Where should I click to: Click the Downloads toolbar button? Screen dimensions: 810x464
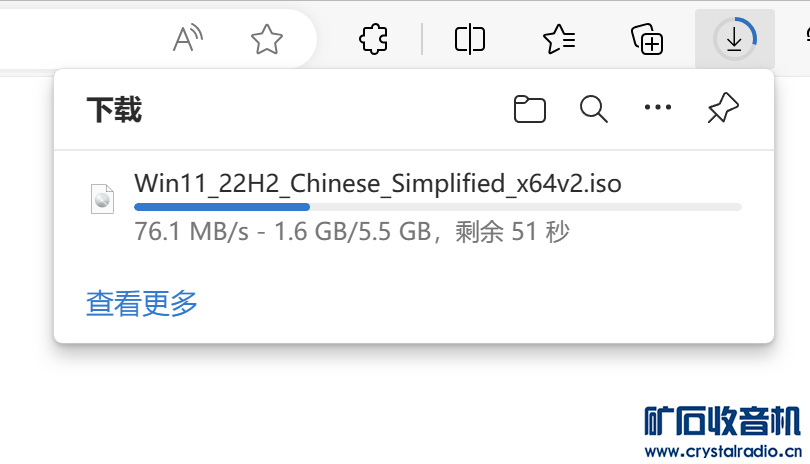click(x=735, y=39)
